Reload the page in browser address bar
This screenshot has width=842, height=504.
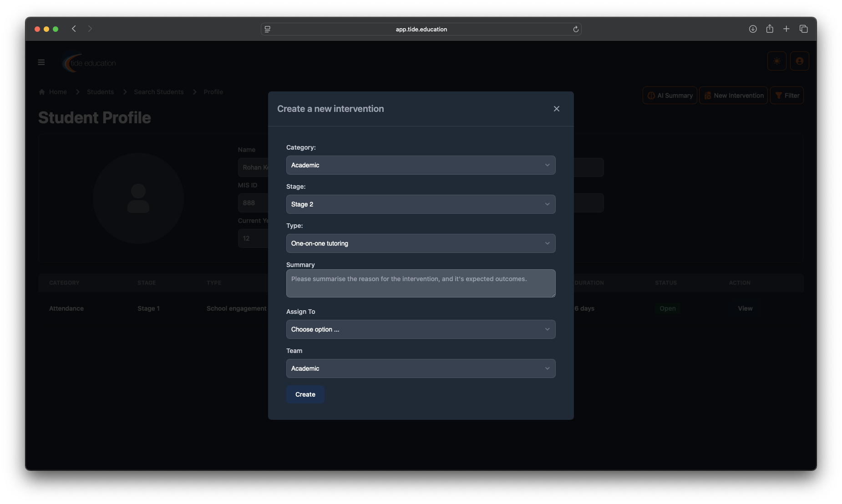(576, 29)
